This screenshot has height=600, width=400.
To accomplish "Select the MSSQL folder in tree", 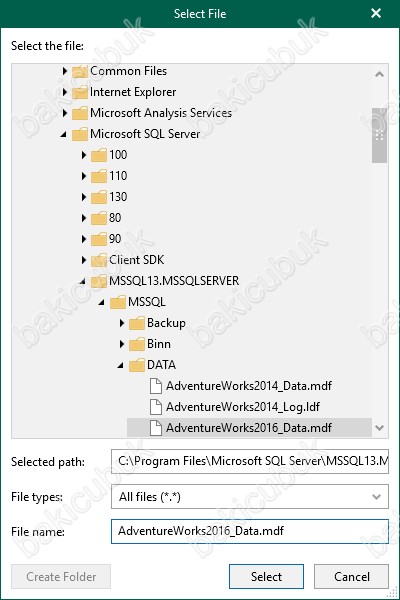I will [x=147, y=302].
